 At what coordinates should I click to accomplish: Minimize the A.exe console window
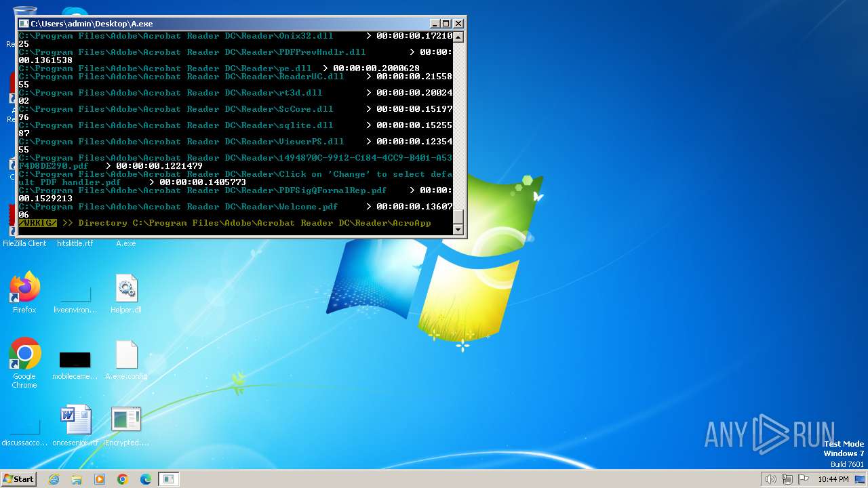point(435,23)
